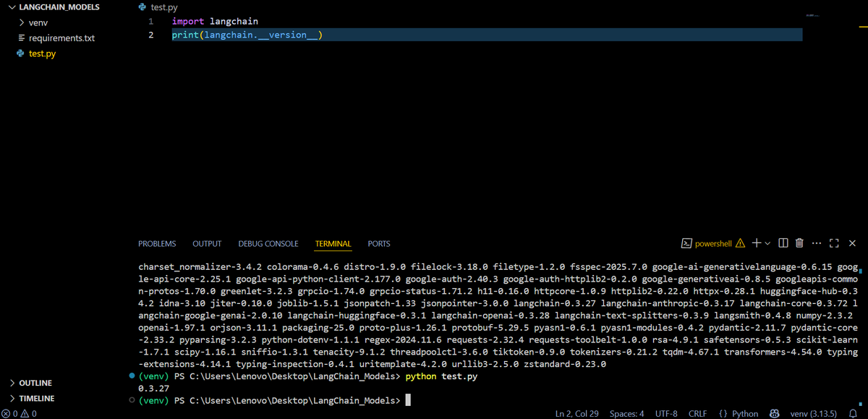Viewport: 868px width, 419px height.
Task: Click the 'python test.py' command in terminal
Action: [441, 377]
